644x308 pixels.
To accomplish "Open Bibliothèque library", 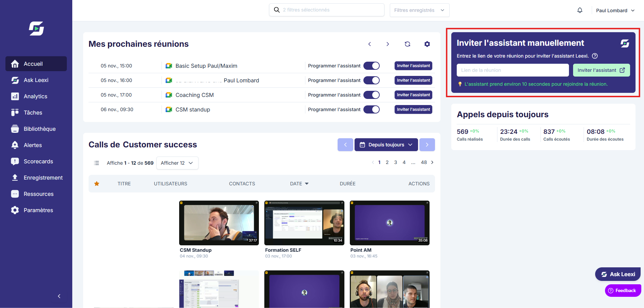I will point(36,129).
